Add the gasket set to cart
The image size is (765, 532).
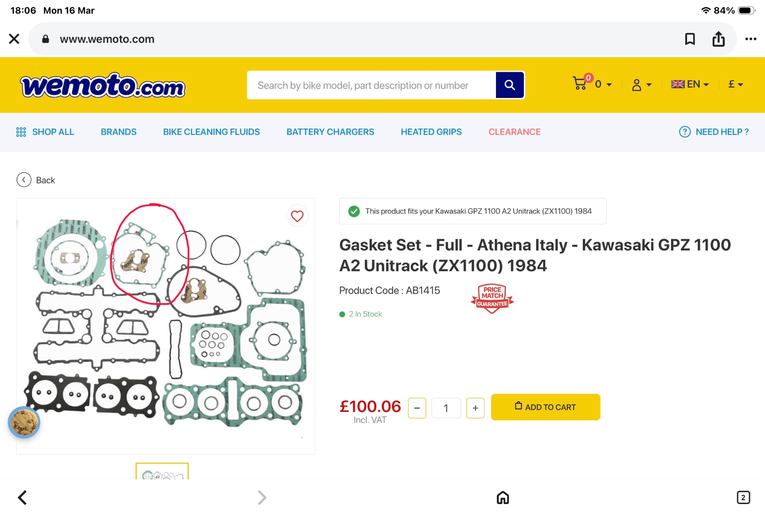tap(545, 407)
